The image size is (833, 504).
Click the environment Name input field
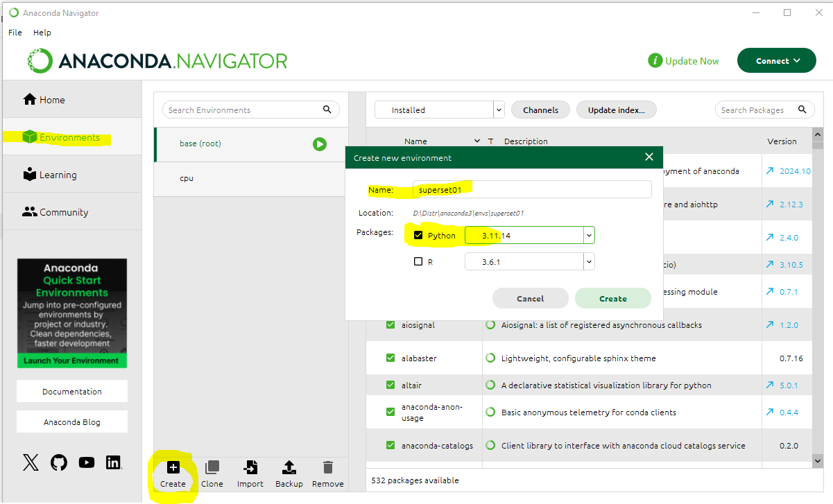[x=532, y=189]
